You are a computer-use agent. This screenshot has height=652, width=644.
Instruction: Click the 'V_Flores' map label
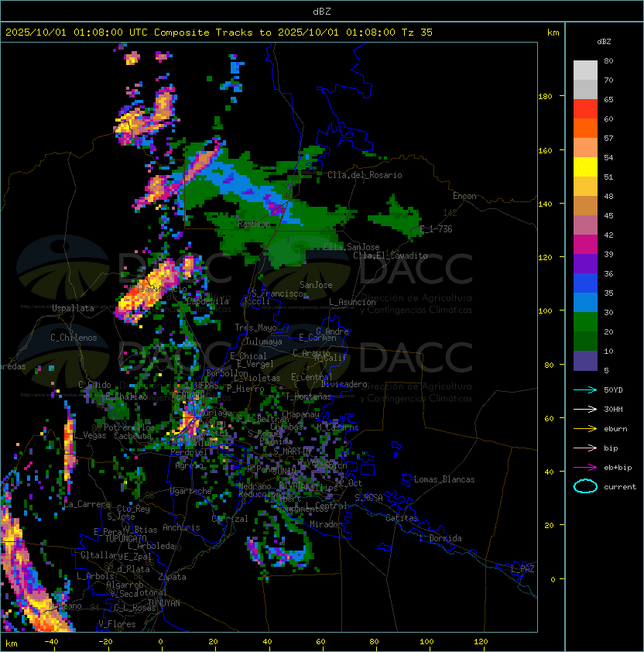pos(117,624)
